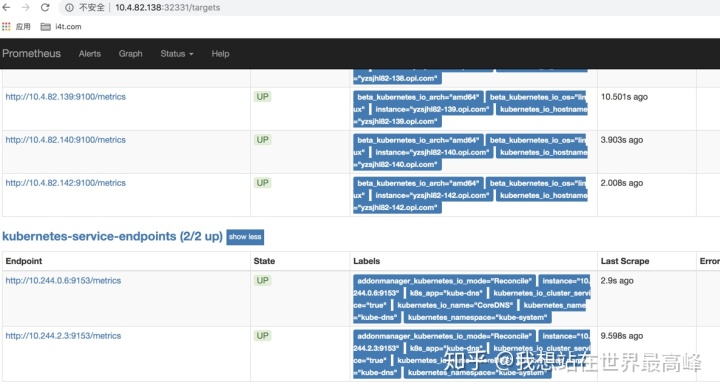Click the '2.9s ago' last scrape value
Viewport: 720px width, 391px height.
pos(617,281)
